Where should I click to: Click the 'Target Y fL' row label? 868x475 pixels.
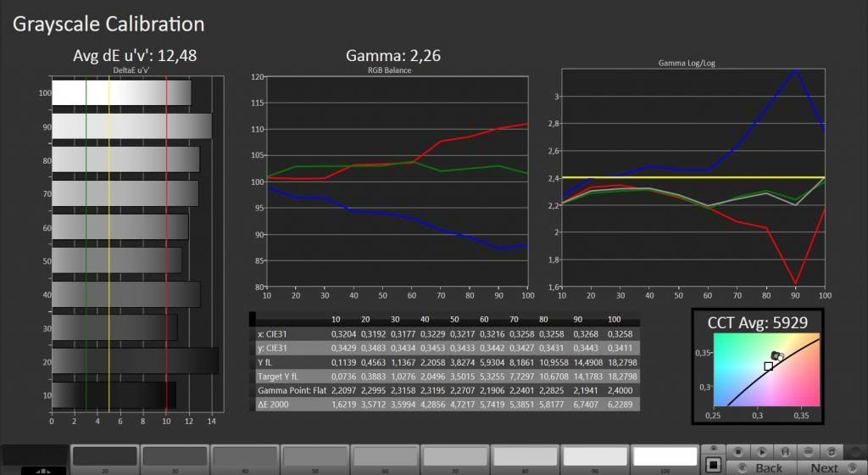pos(277,377)
